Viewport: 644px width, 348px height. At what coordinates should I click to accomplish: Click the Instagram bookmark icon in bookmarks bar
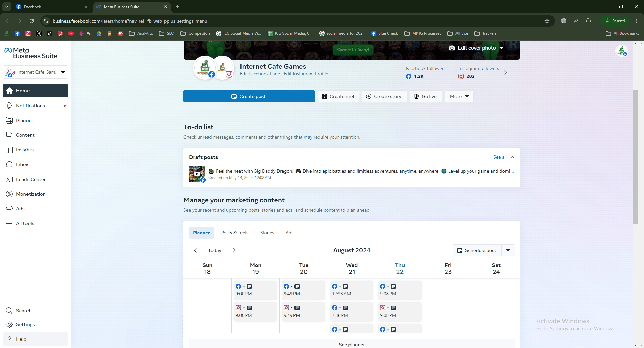point(28,33)
